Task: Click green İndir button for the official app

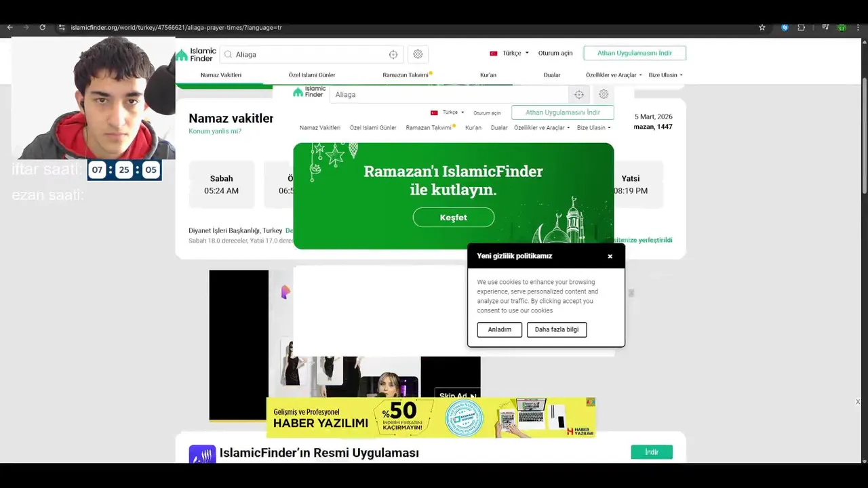Action: pos(652,452)
